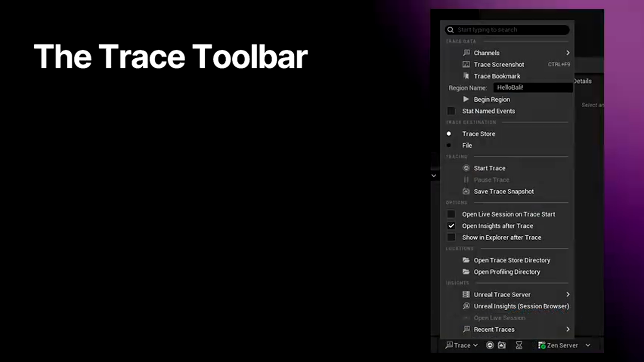This screenshot has width=644, height=362.
Task: Click the Open Trace Store Directory folder icon
Action: pos(466,260)
